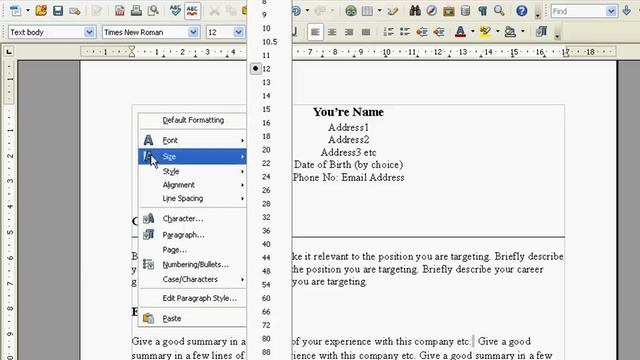Insert a table using Table icon
Viewport: 640px width, 360px height.
(367, 11)
